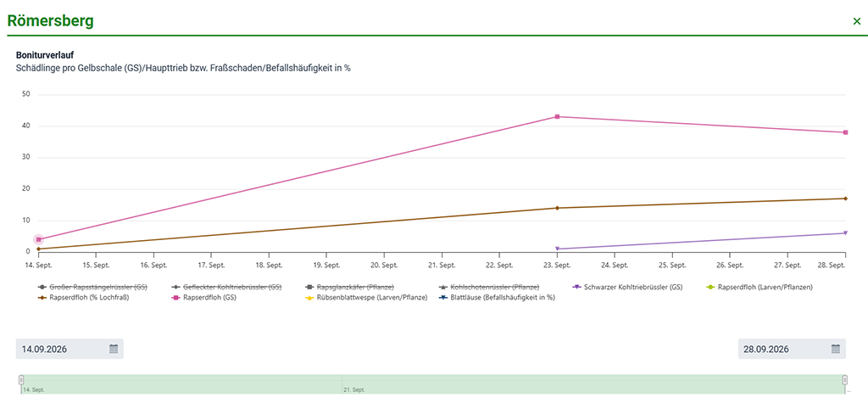Viewport: 868px width, 403px height.
Task: Click pink Rapserdfloh (GS) point on 28. Sept.
Action: click(845, 132)
